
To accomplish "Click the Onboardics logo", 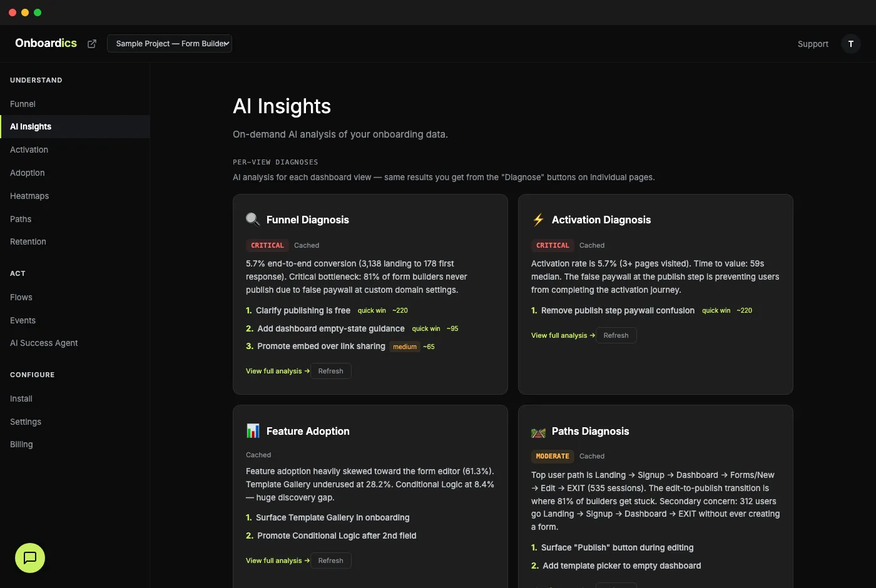I will 46,43.
